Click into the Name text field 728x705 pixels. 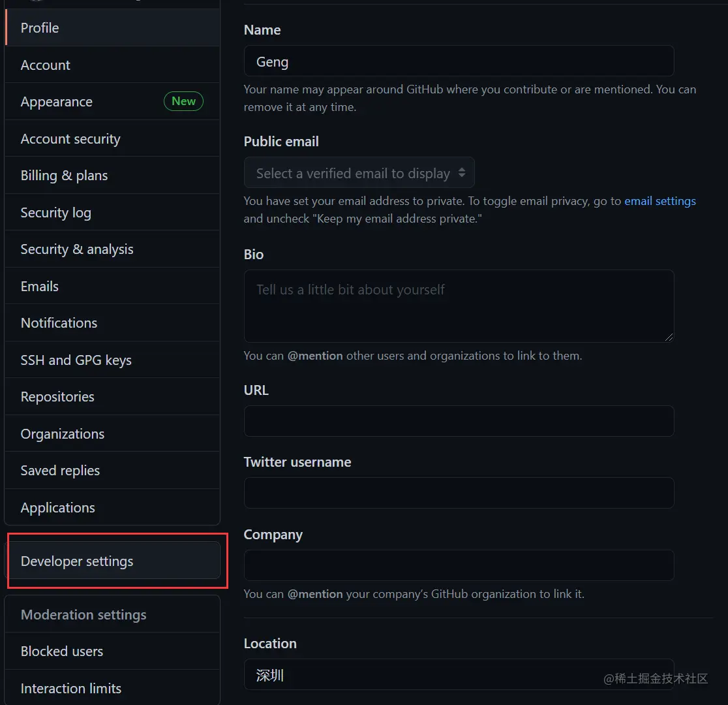coord(459,61)
